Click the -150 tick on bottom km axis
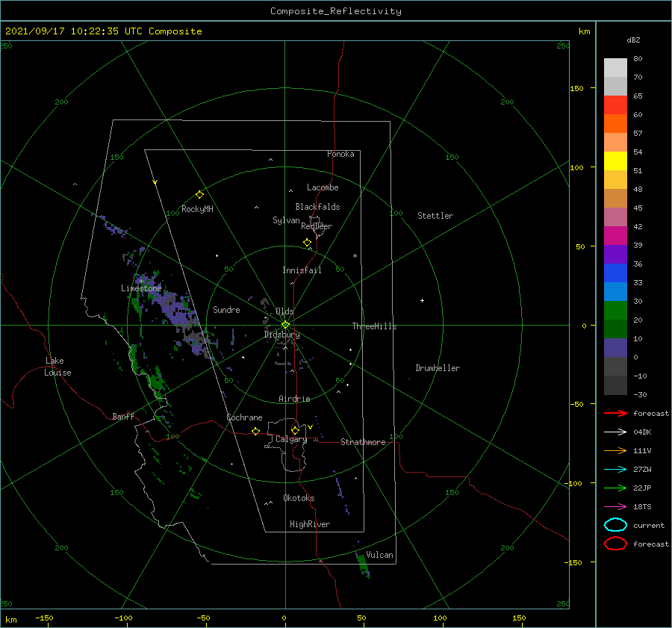This screenshot has height=628, width=672. point(44,618)
